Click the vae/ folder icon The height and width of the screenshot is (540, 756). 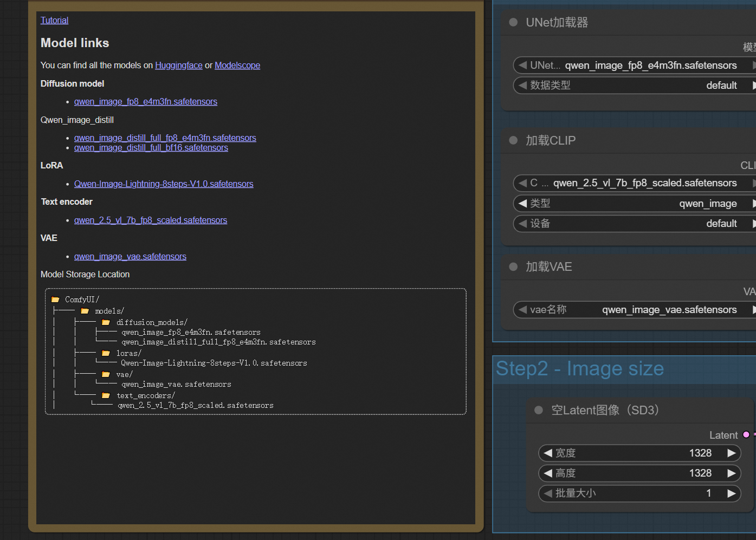(x=106, y=374)
